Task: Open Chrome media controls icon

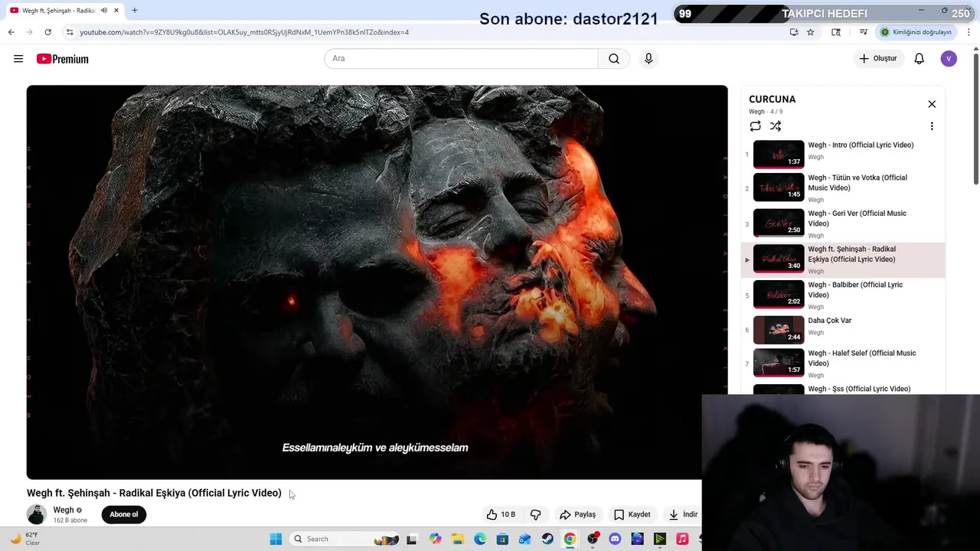Action: tap(863, 32)
